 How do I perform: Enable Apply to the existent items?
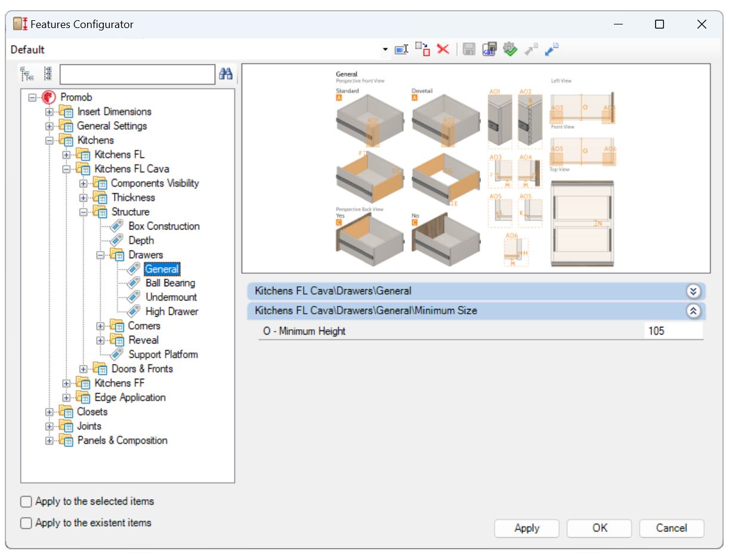[26, 523]
